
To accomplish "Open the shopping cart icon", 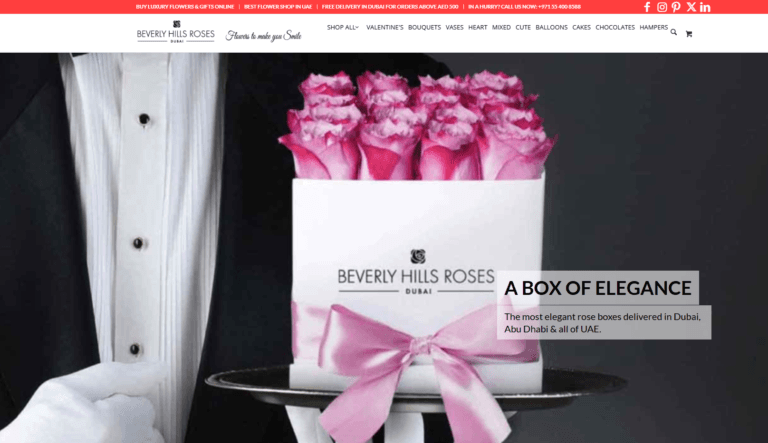I will click(x=689, y=34).
